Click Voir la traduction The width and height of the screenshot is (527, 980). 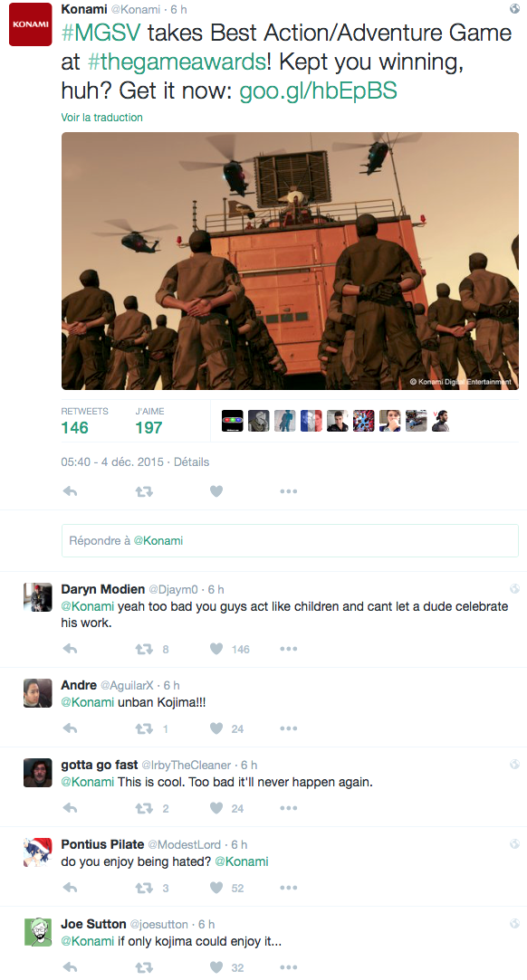[102, 118]
